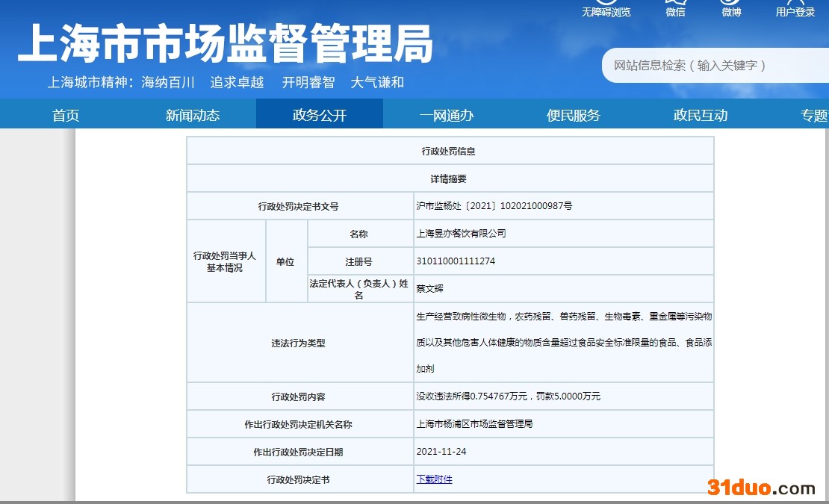The image size is (829, 504).
Task: Click the 行政处罚信息 table header
Action: (x=449, y=151)
